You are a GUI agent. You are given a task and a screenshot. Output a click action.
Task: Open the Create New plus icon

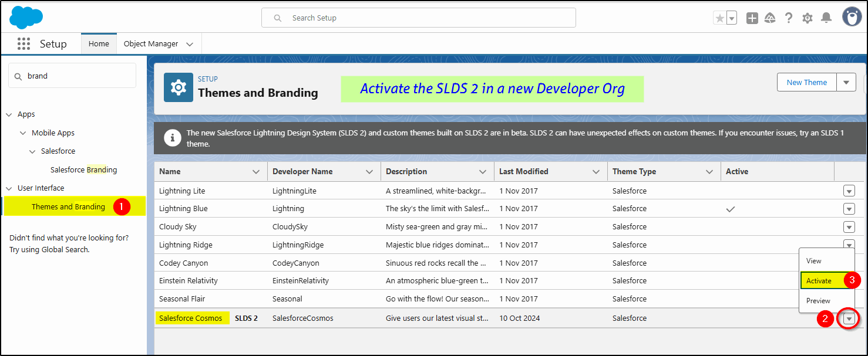click(752, 18)
